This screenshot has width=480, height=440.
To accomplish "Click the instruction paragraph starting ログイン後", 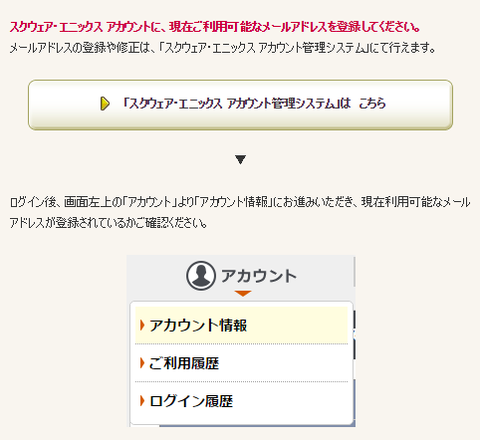I will click(x=240, y=212).
